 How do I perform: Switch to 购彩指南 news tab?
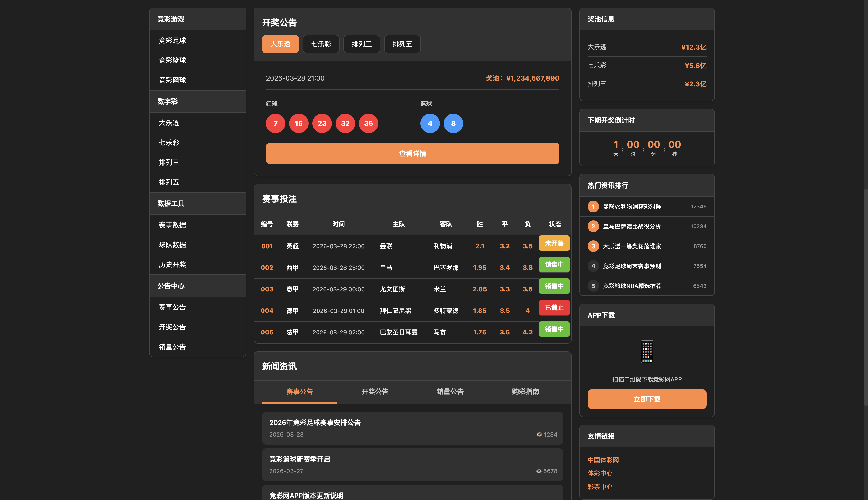(x=525, y=392)
